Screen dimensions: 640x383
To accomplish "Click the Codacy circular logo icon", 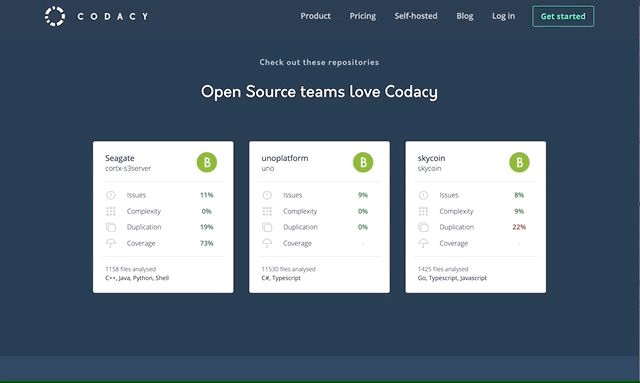I will pyautogui.click(x=55, y=16).
